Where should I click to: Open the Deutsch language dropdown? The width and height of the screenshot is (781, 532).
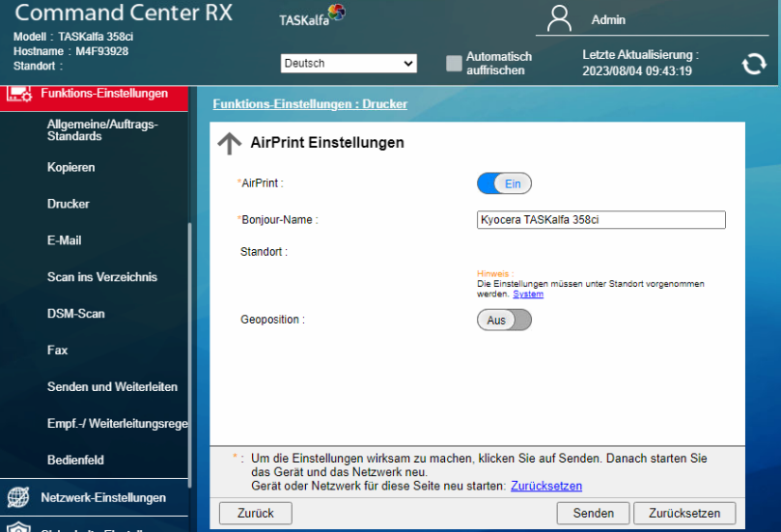click(349, 64)
